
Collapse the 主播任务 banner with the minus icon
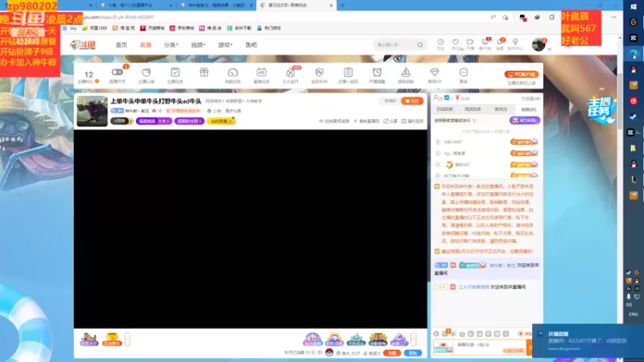pyautogui.click(x=601, y=88)
